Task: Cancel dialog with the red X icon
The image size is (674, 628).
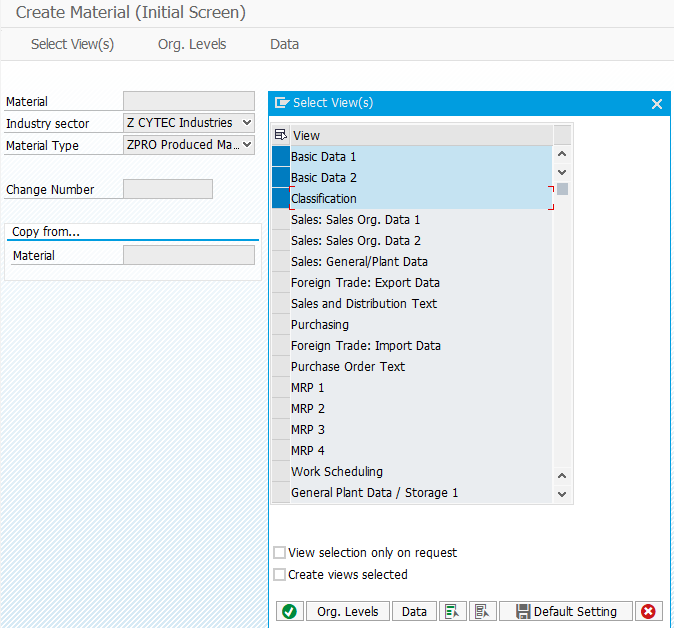Action: tap(648, 611)
